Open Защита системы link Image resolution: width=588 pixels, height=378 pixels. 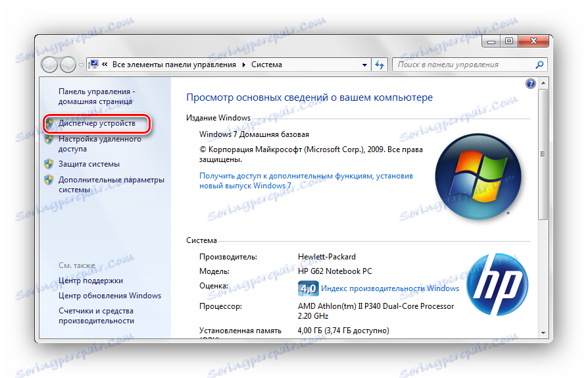pos(89,164)
